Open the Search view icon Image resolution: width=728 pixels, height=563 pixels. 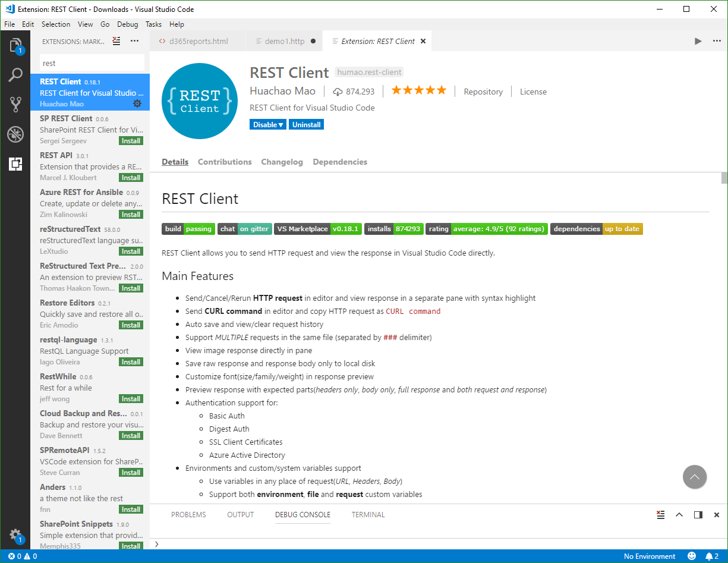click(15, 76)
